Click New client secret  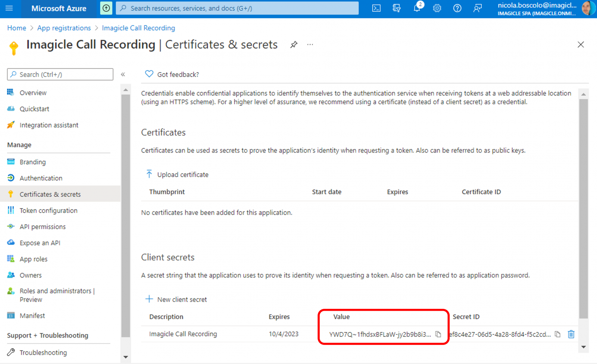[176, 299]
